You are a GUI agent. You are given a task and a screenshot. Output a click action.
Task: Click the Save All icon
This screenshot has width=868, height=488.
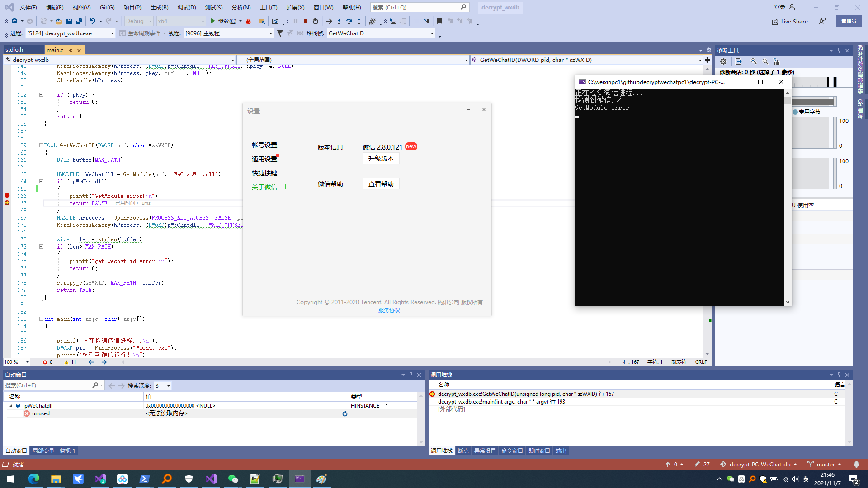pos(79,21)
